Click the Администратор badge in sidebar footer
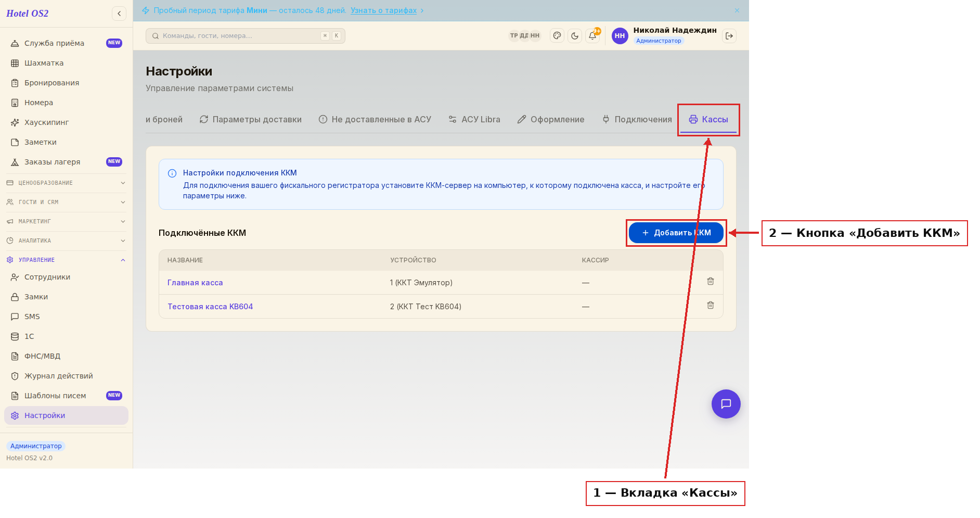Screen dimensions: 980x518 click(36, 446)
